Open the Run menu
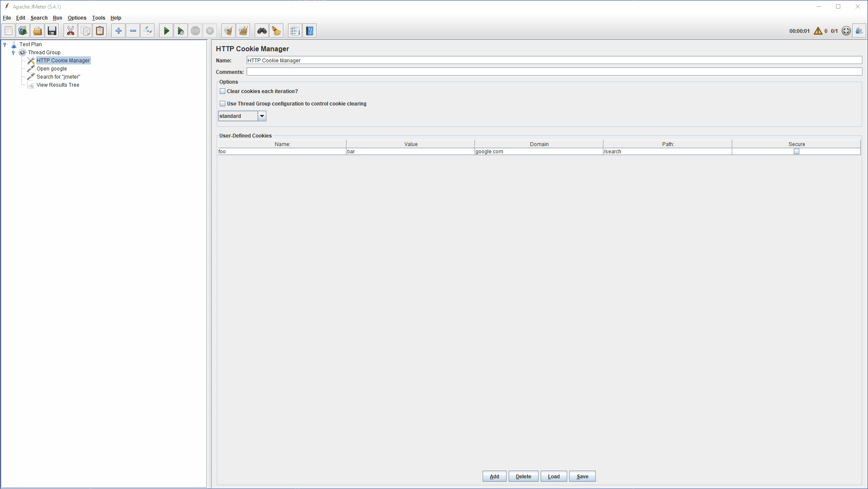Screen dimensions: 868x489 [57, 18]
